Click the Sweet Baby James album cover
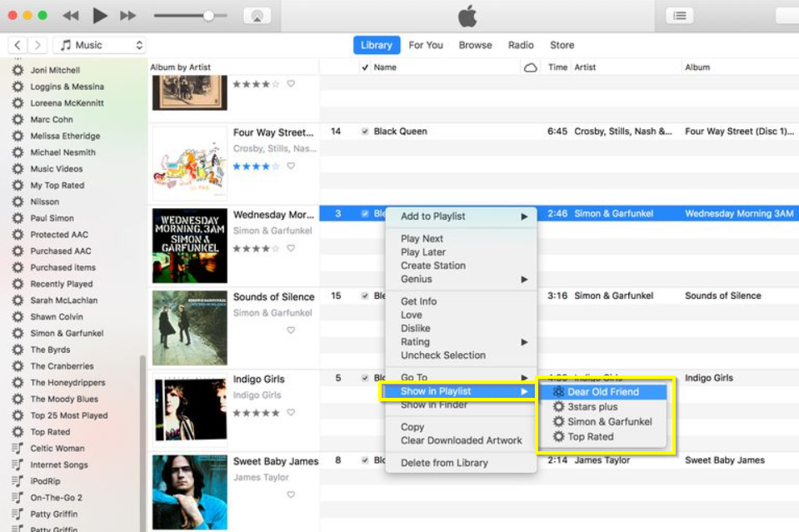799x532 pixels. (190, 492)
